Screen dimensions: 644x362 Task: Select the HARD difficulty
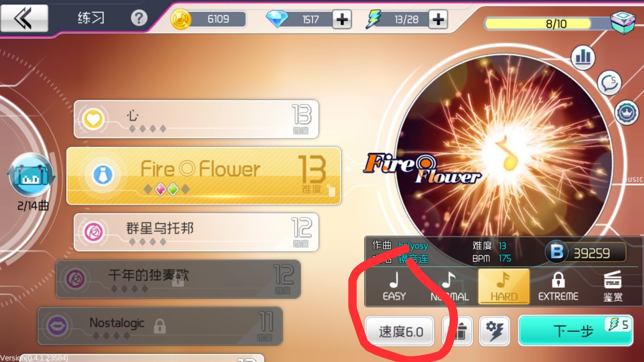tap(503, 286)
